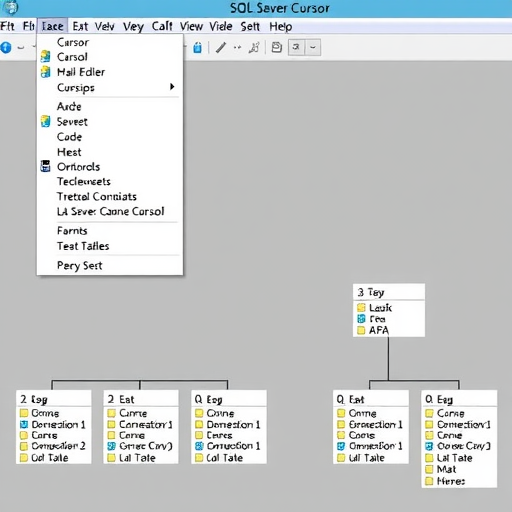Select Erorection 1 in Q Eat node

click(376, 424)
